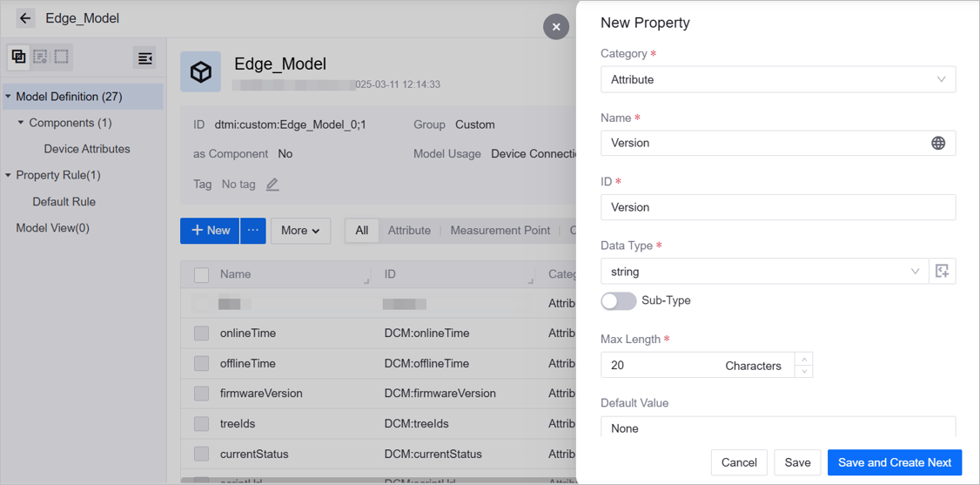Open the Category dropdown
The height and width of the screenshot is (485, 980).
click(x=777, y=80)
